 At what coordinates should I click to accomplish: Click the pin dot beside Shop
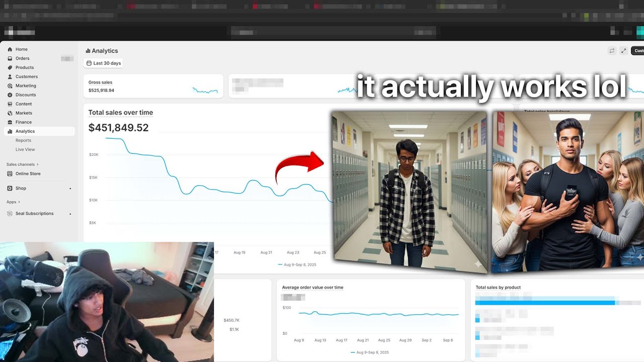point(70,189)
